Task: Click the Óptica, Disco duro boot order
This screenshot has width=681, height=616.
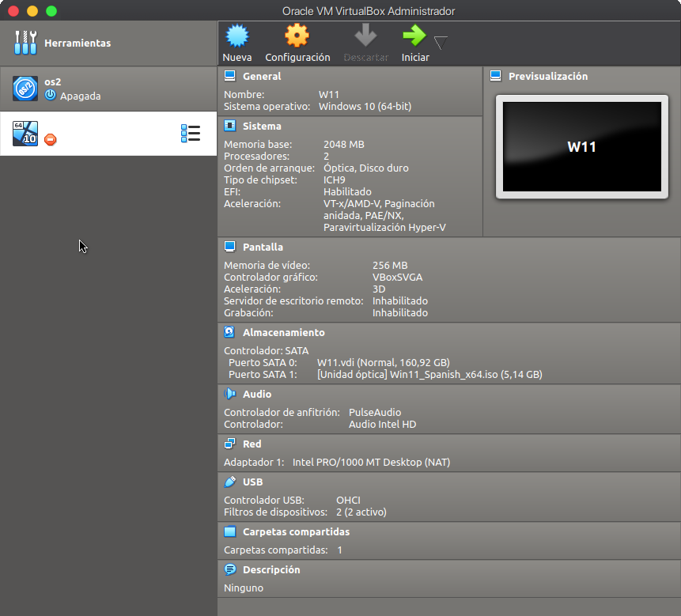Action: click(366, 168)
